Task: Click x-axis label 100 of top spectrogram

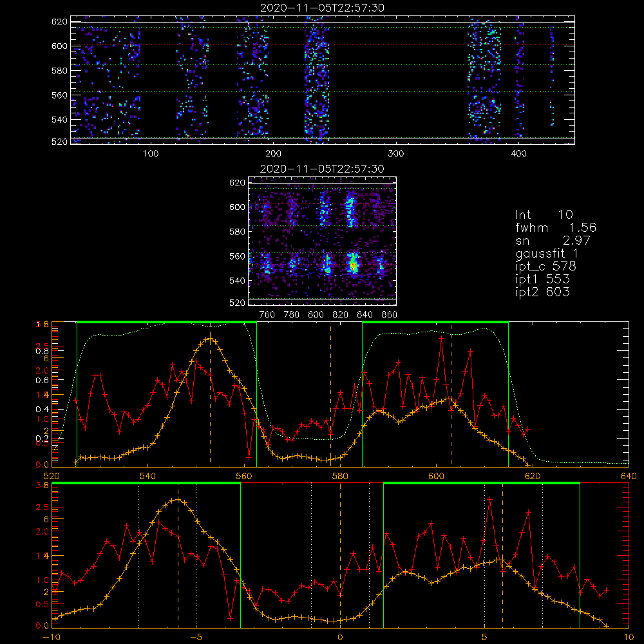Action: 150,154
